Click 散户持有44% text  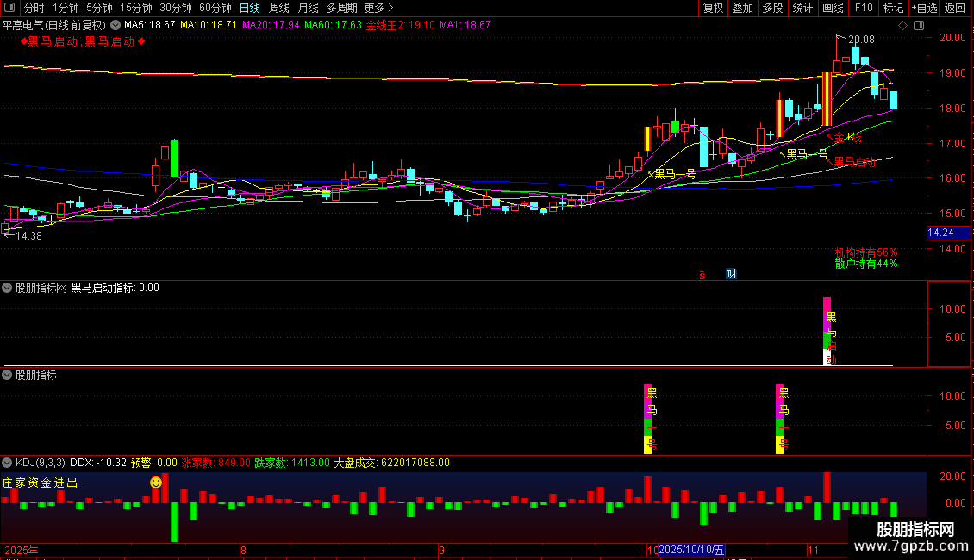[866, 264]
